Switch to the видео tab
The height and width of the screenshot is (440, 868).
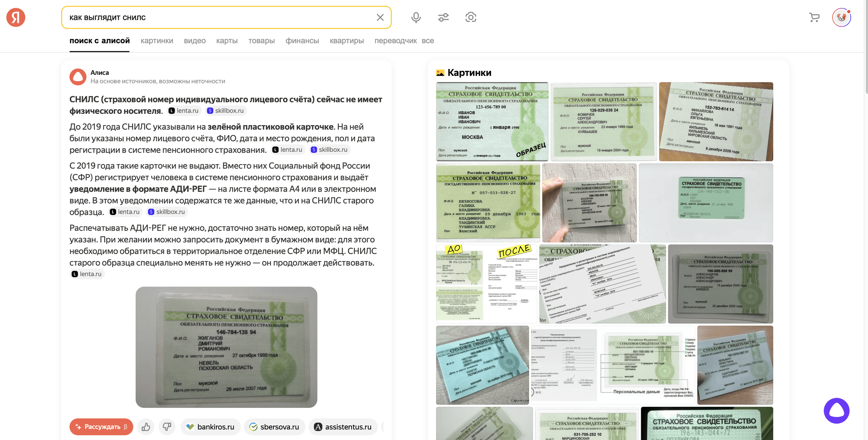195,41
